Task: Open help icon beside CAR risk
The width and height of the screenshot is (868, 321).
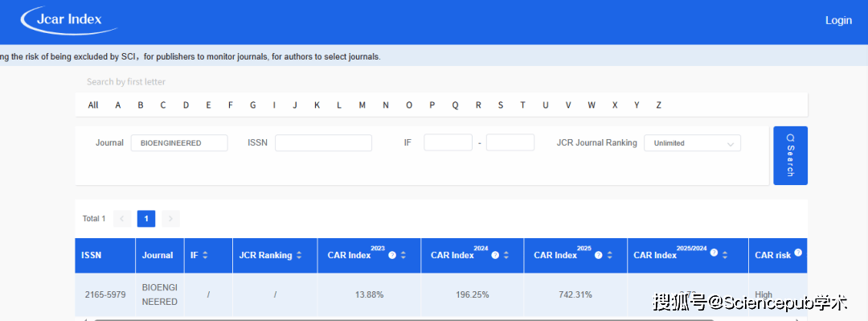Action: pyautogui.click(x=798, y=253)
